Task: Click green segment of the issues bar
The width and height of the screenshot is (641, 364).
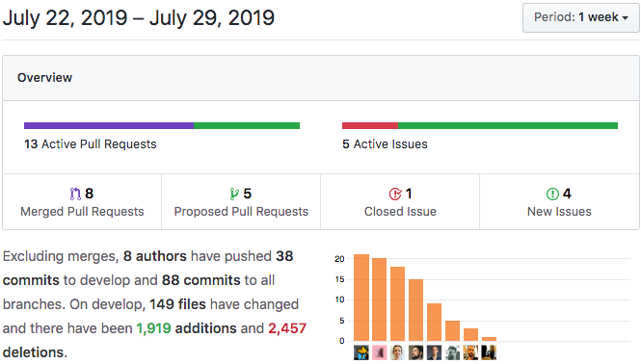Action: coord(508,126)
